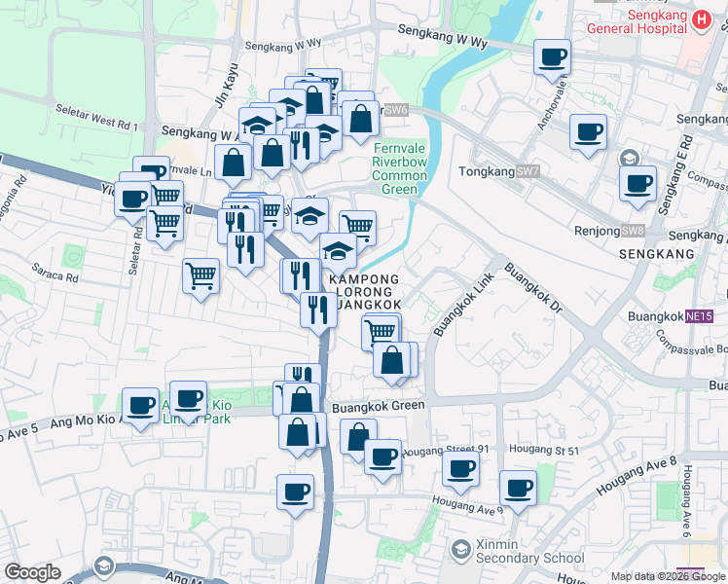Click school pin near Sengkang E Rd
This screenshot has height=584, width=728.
pyautogui.click(x=629, y=160)
